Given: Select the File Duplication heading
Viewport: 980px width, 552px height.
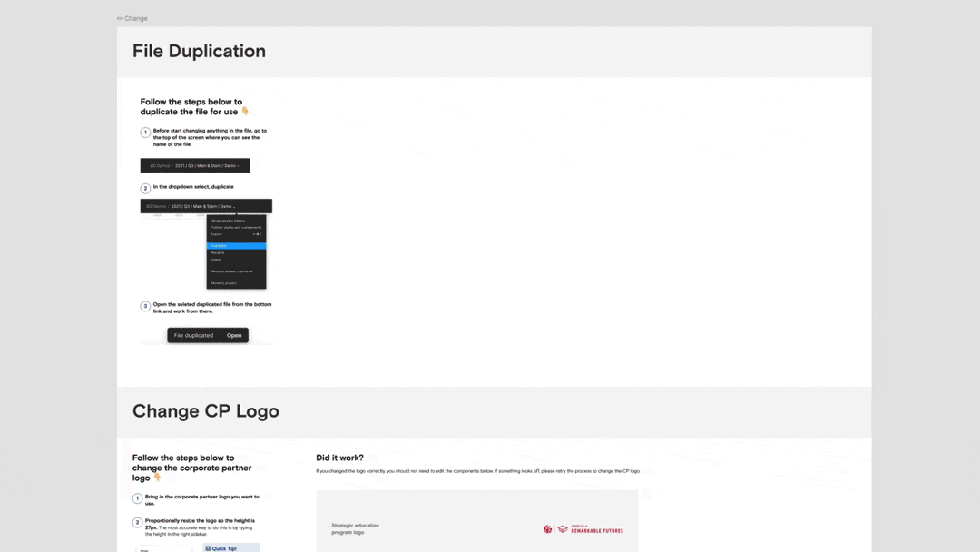Looking at the screenshot, I should coord(199,51).
